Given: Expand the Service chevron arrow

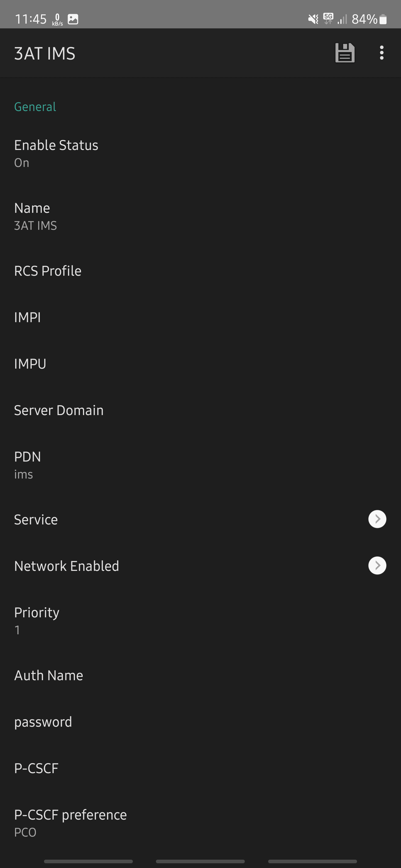Looking at the screenshot, I should point(377,519).
